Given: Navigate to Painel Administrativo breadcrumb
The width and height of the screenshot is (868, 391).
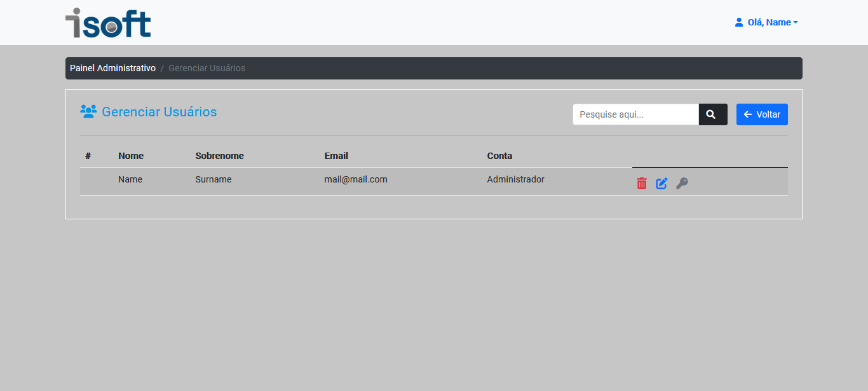Looking at the screenshot, I should click(x=112, y=68).
